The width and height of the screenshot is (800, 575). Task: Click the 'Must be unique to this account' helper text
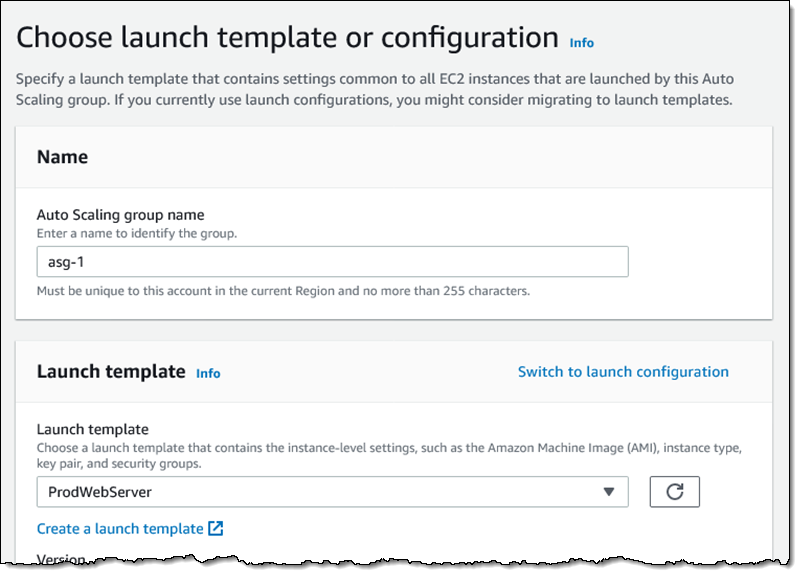[x=283, y=291]
